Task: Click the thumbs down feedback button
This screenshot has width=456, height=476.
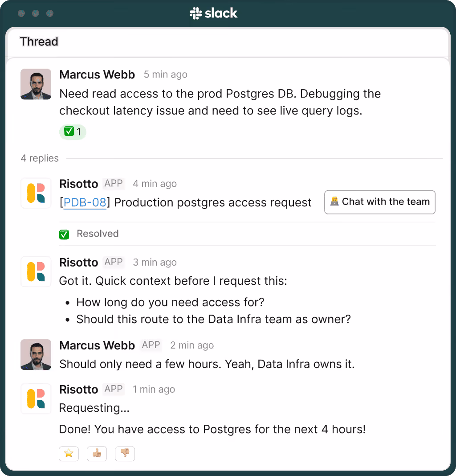Action: pos(125,454)
